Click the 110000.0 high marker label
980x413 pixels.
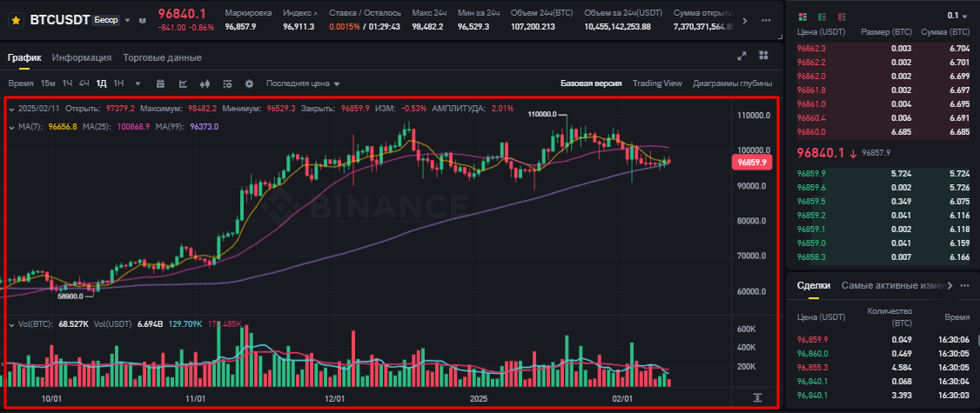pyautogui.click(x=542, y=115)
